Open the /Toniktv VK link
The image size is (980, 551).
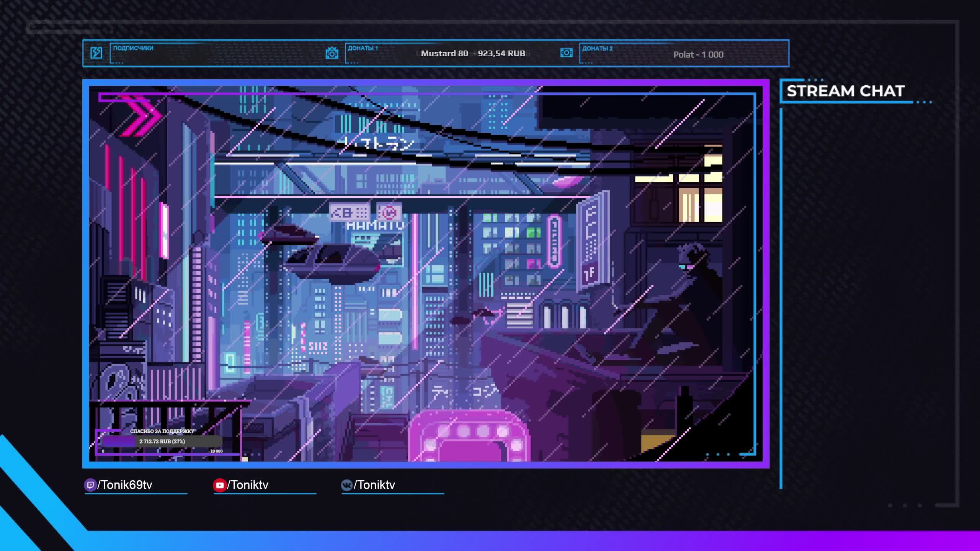pyautogui.click(x=374, y=485)
